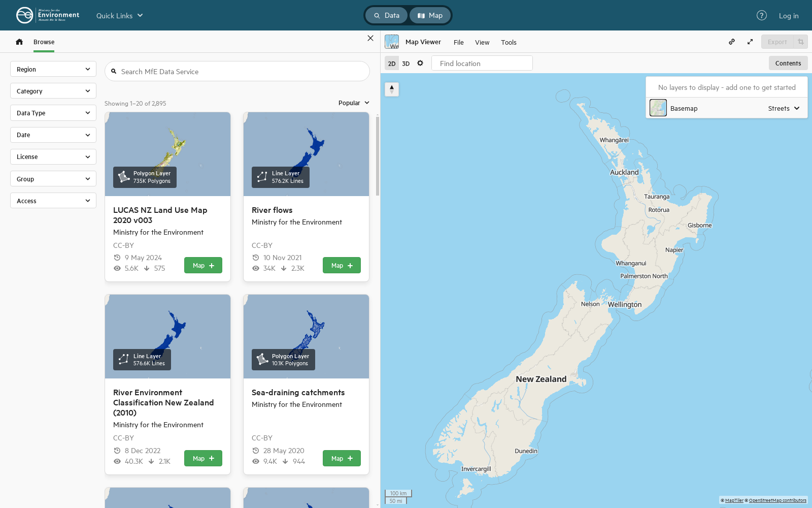The image size is (812, 508).
Task: Click polygon layer icon on LUCAS card
Action: click(124, 177)
